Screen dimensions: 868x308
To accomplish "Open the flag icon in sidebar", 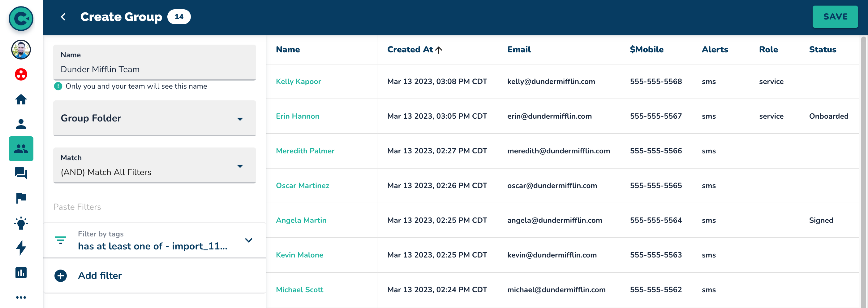I will click(21, 198).
